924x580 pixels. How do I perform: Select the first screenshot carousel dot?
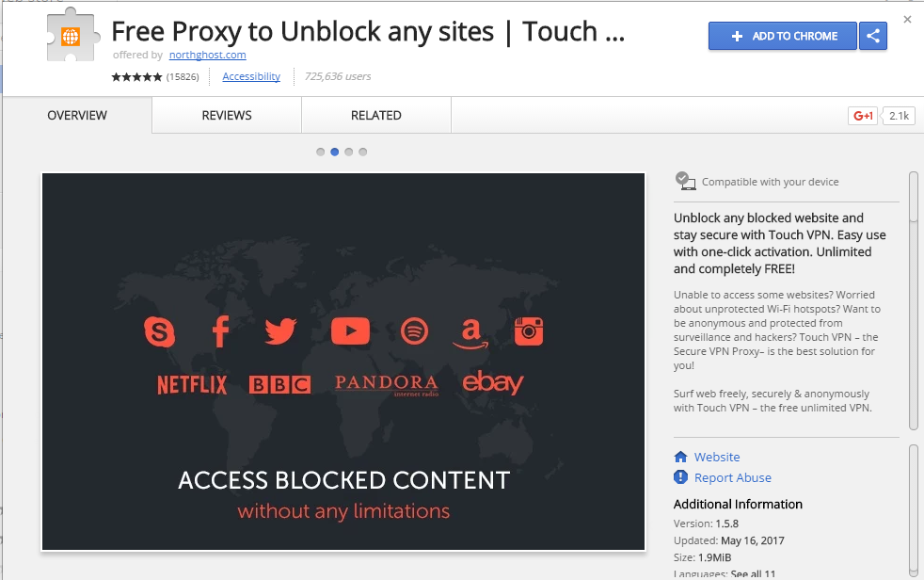point(321,153)
